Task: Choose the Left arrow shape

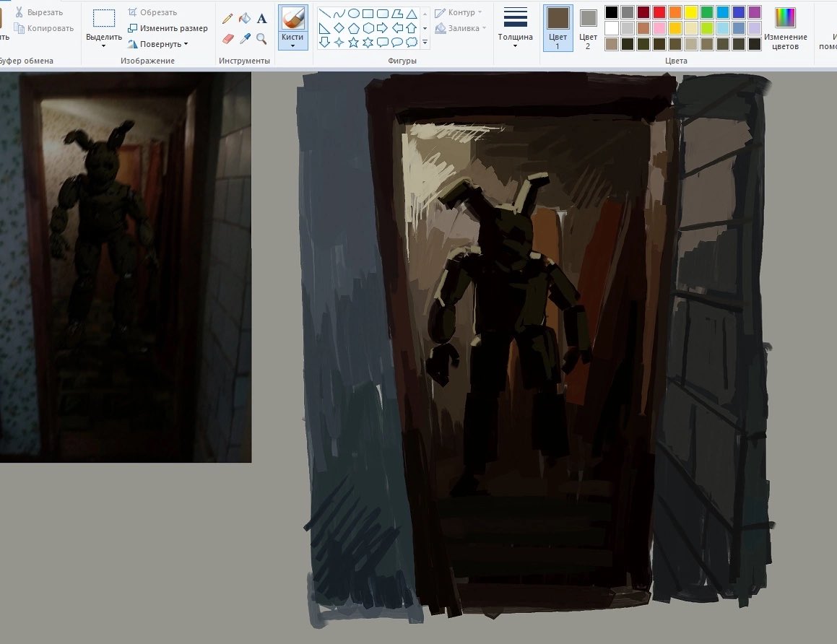Action: [x=396, y=28]
